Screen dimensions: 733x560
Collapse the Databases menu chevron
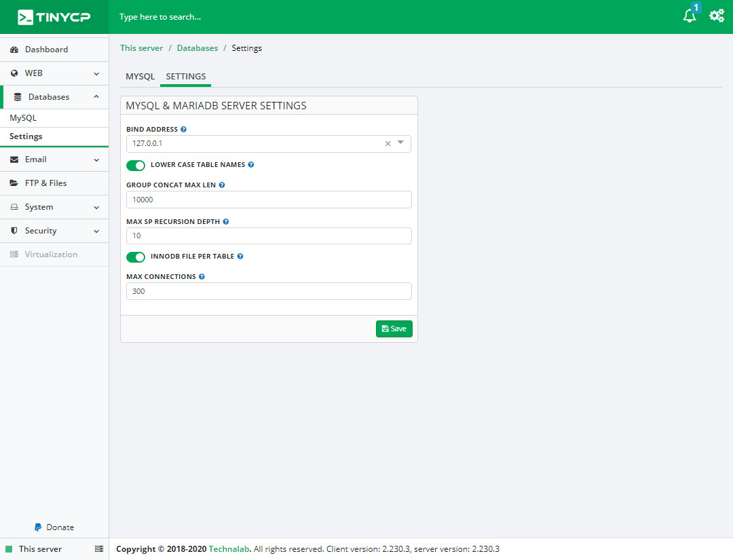(x=96, y=97)
